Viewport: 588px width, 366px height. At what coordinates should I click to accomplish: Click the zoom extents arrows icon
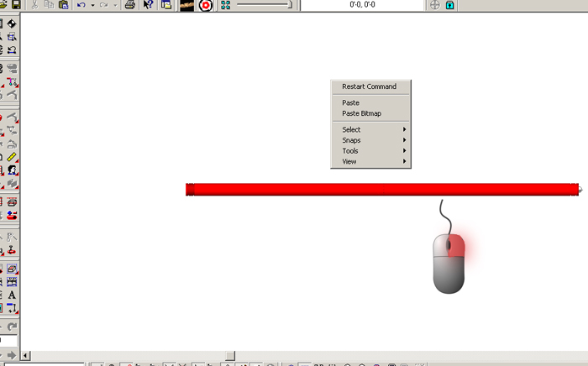[225, 5]
